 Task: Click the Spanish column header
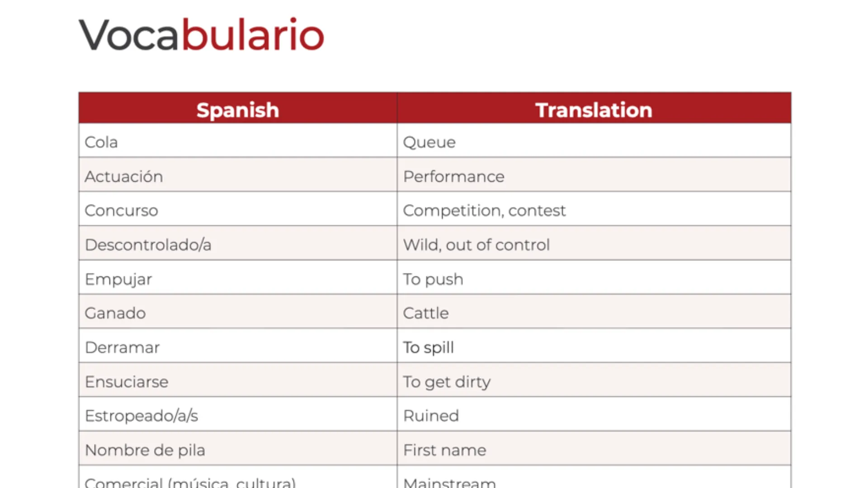237,110
